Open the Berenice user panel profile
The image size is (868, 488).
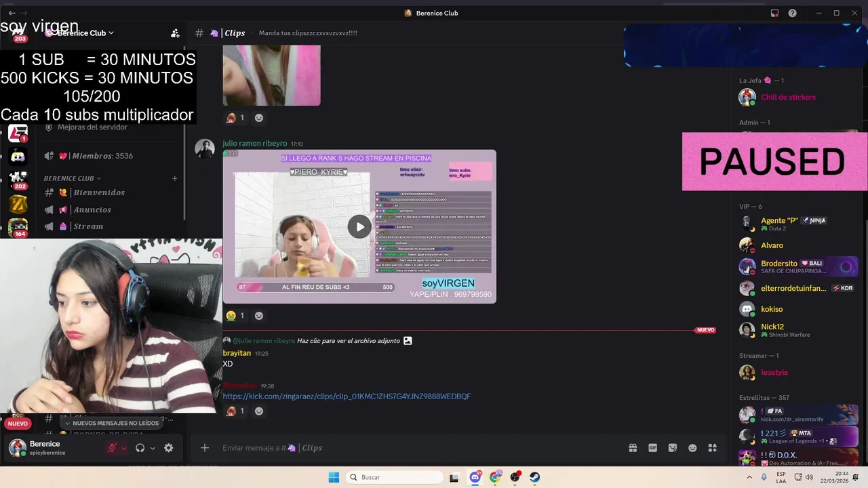point(54,448)
